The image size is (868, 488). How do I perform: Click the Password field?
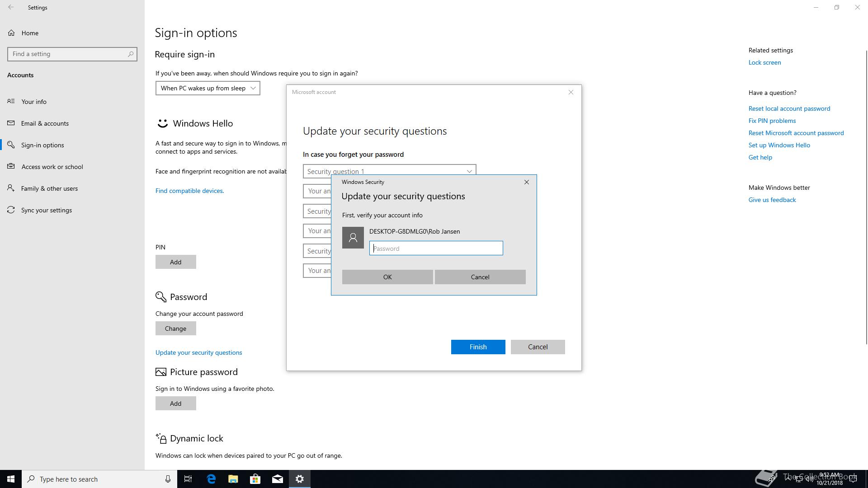(x=436, y=248)
